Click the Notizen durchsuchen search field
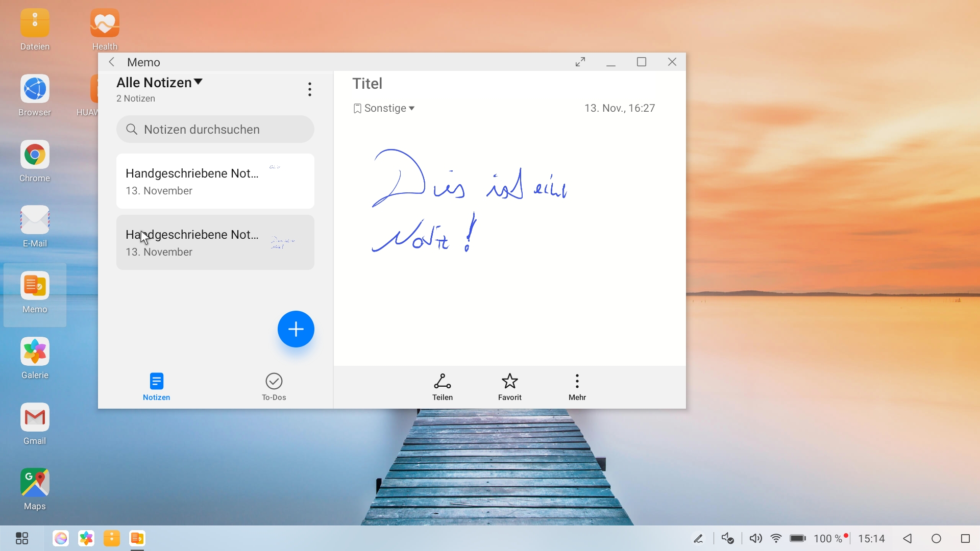Viewport: 980px width, 551px height. (215, 130)
